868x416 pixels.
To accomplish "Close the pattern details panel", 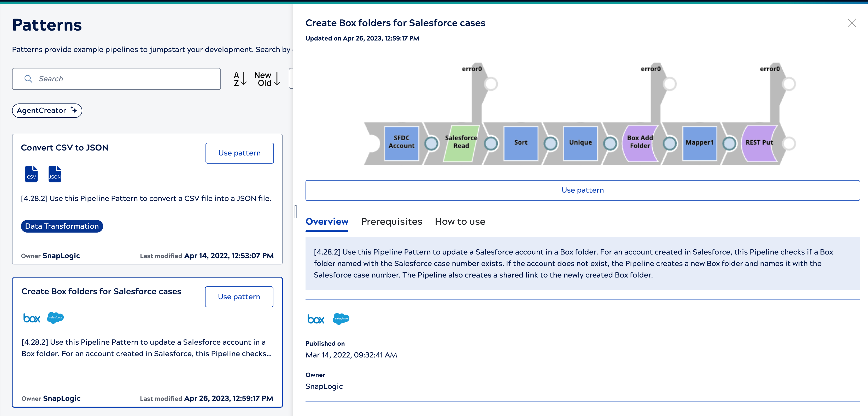I will pyautogui.click(x=851, y=23).
